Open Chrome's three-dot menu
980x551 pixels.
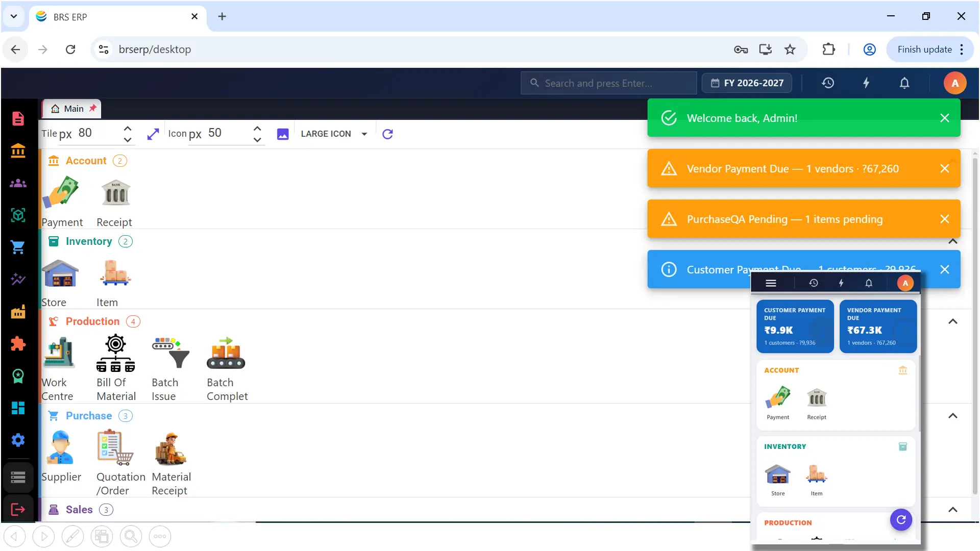pyautogui.click(x=962, y=49)
